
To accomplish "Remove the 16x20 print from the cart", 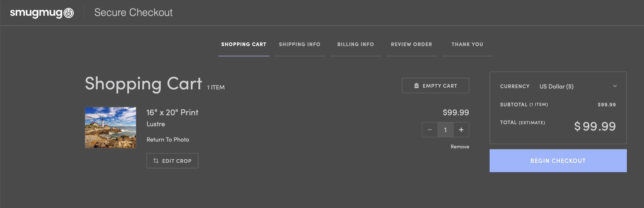I will (x=460, y=147).
